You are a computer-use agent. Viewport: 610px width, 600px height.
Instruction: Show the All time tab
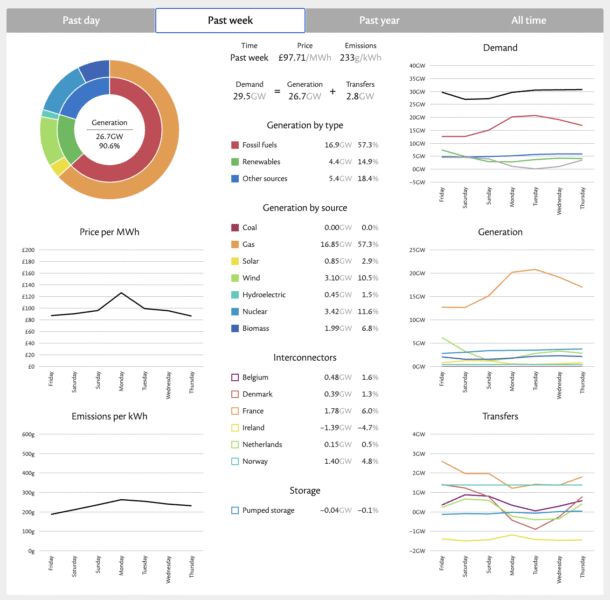click(529, 20)
